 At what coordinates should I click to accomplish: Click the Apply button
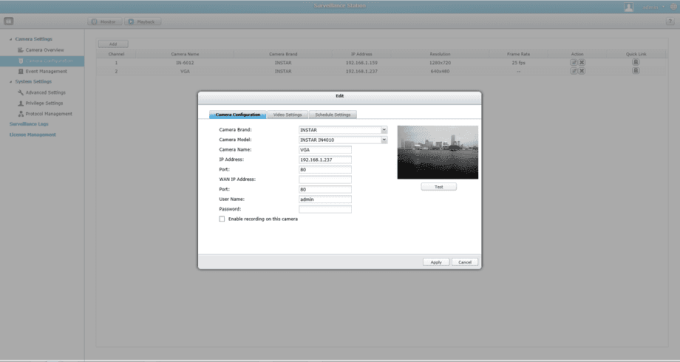436,262
